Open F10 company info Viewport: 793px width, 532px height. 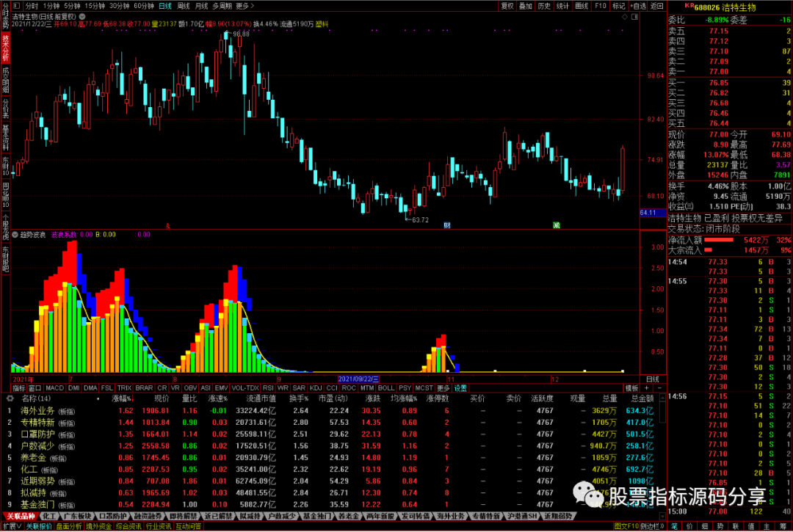pos(601,6)
